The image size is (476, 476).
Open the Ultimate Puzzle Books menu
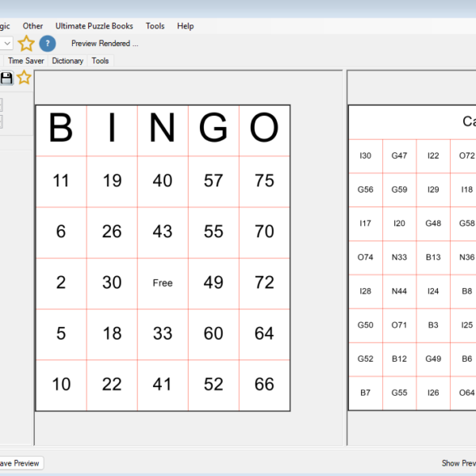point(94,26)
